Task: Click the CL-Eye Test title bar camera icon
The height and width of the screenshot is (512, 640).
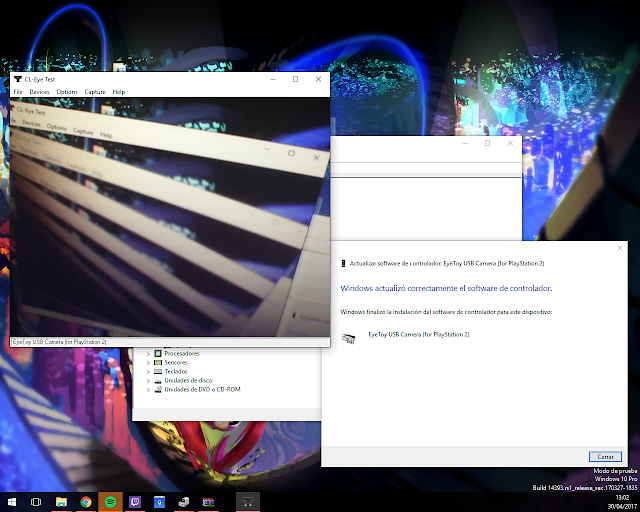Action: pos(18,79)
